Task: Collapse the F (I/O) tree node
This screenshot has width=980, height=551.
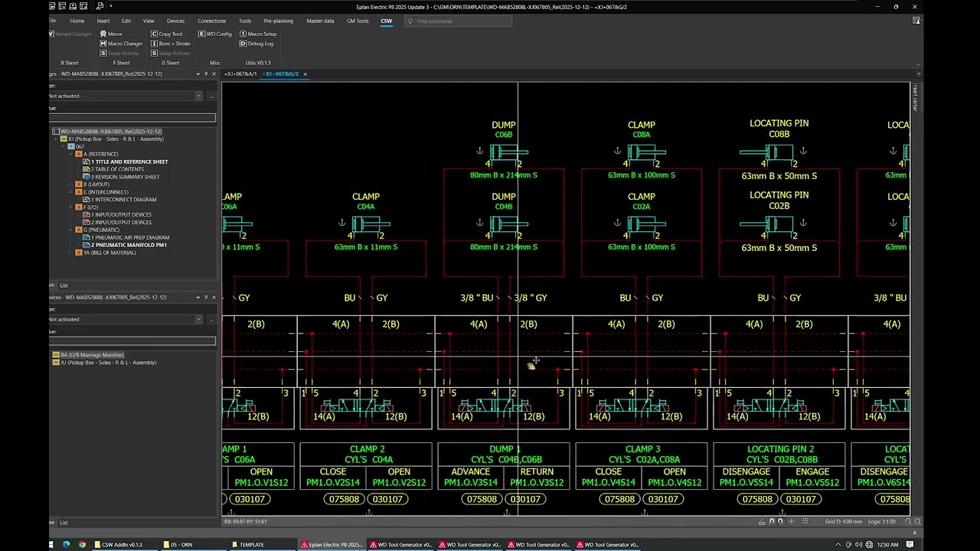Action: [x=71, y=207]
